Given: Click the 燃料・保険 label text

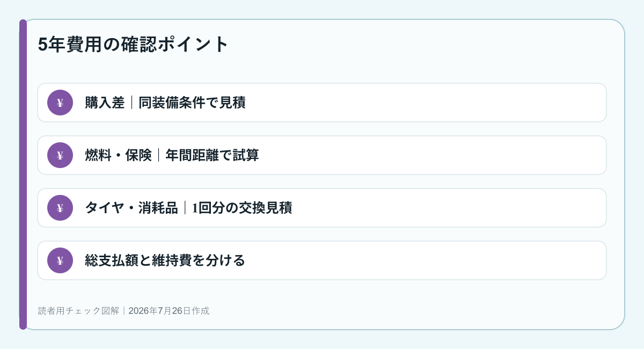Looking at the screenshot, I should (118, 155).
